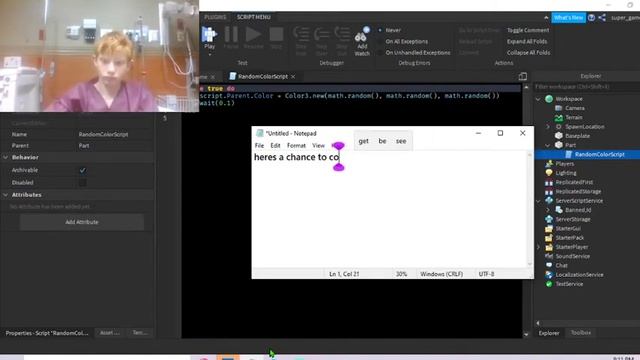Switch to the Explorer bottom tab
This screenshot has height=360, width=640.
549,333
